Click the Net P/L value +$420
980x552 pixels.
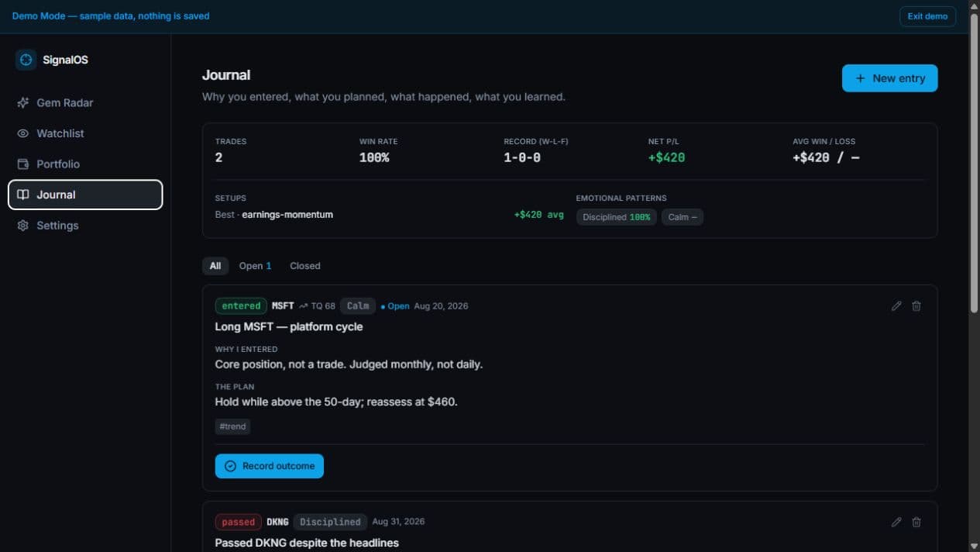[666, 157]
